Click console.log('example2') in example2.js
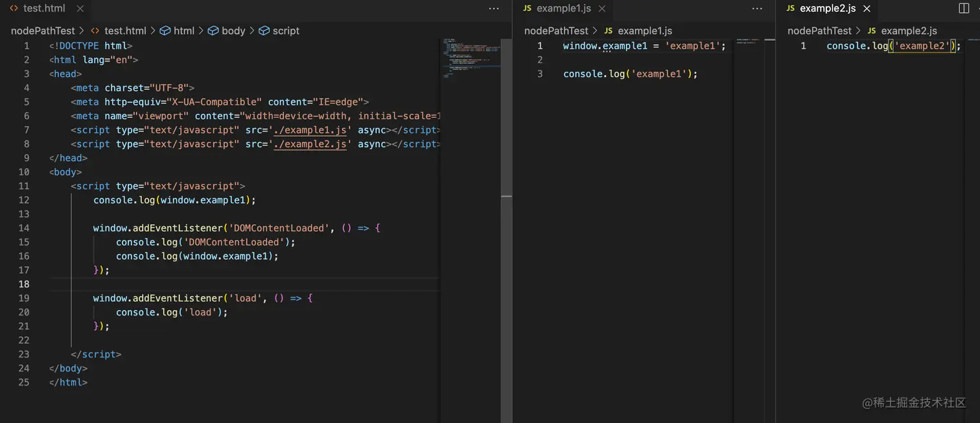 click(894, 45)
